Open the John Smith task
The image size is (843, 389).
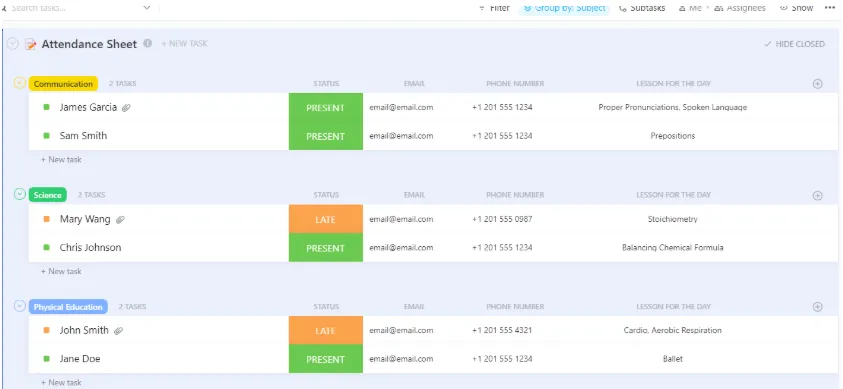point(84,330)
